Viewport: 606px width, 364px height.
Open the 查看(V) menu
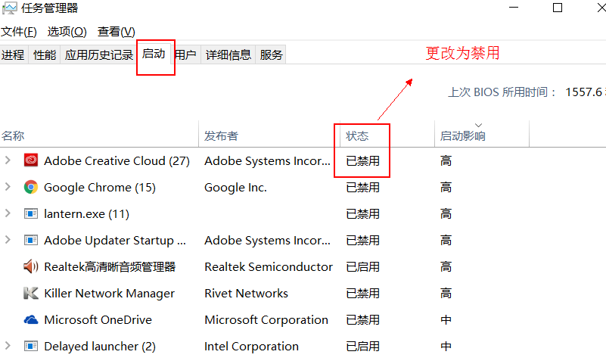[x=117, y=32]
